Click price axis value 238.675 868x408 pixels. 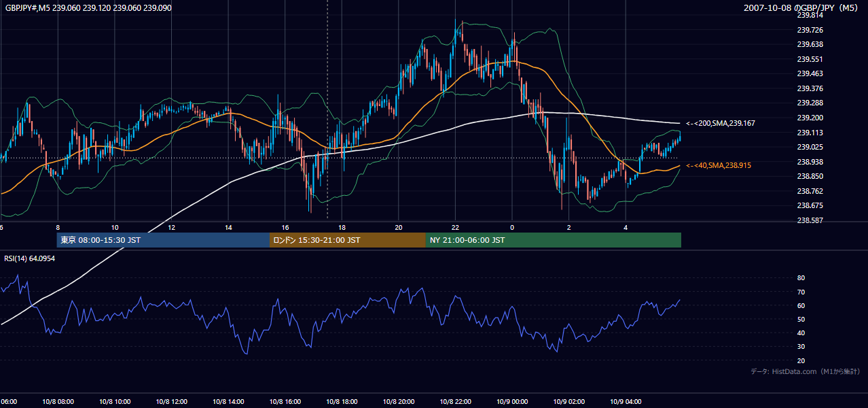(x=810, y=205)
